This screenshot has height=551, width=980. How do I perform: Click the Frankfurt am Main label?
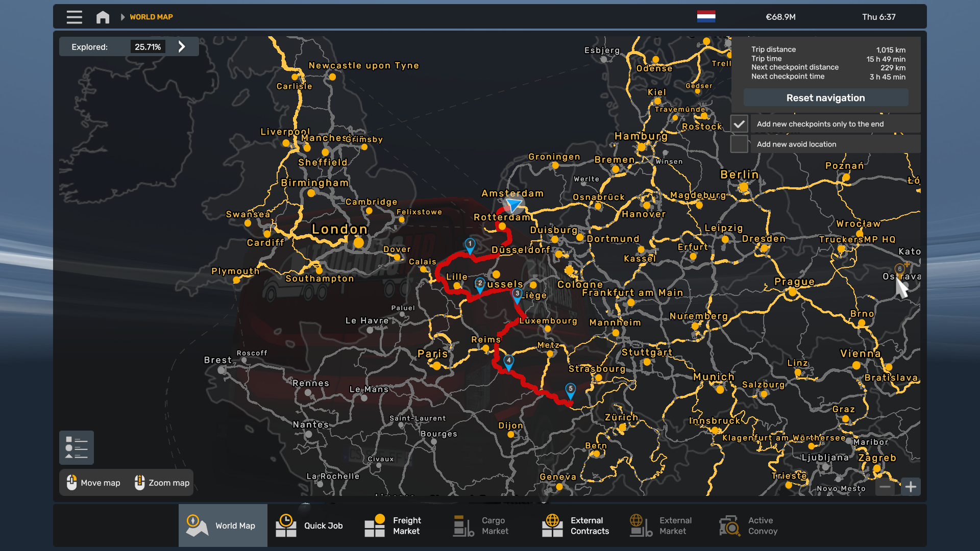pyautogui.click(x=632, y=293)
